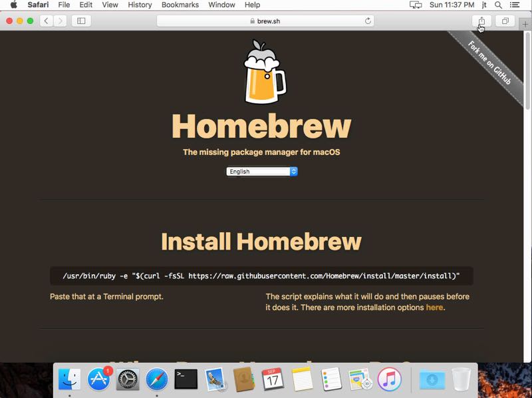Show all tabs overview button
The image size is (532, 398).
505,21
